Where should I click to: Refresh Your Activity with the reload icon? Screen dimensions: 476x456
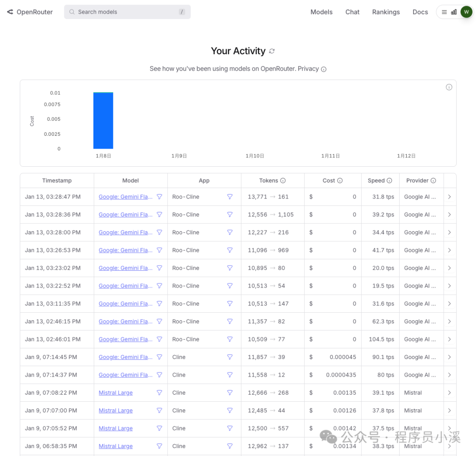[x=271, y=51]
